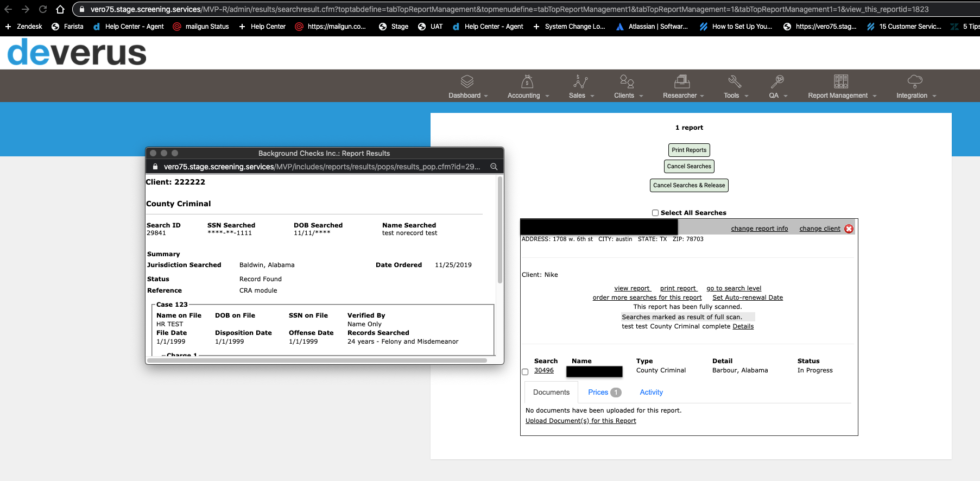Click the Print Reports button
Image resolution: width=980 pixels, height=481 pixels.
689,150
